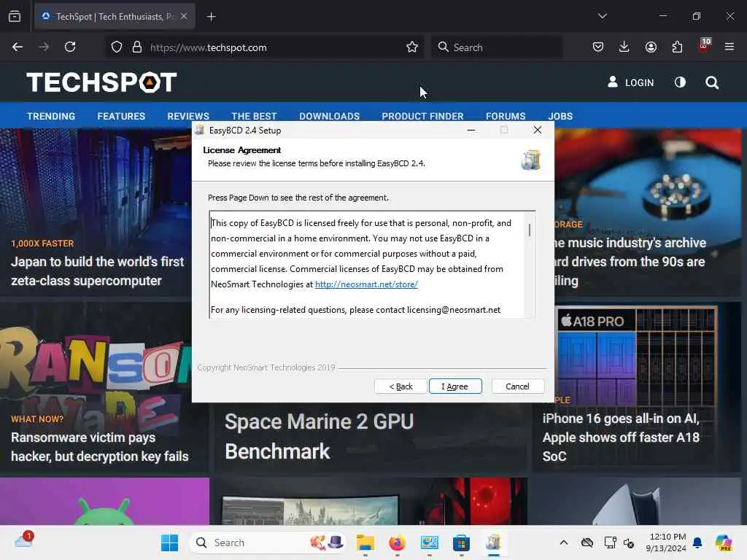Viewport: 747px width, 560px height.
Task: Open the Firefox hamburger menu
Action: [729, 47]
